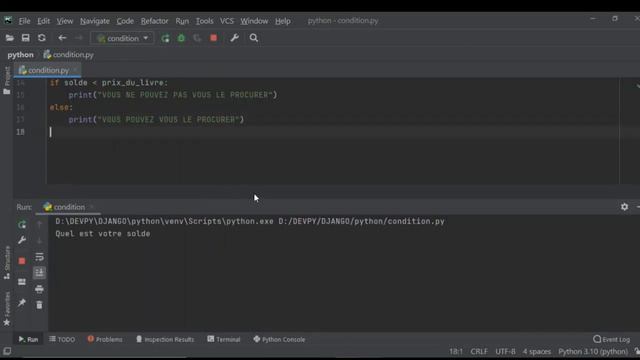Toggle scroll to end in console
Screen dimensions: 640x360
point(39,273)
